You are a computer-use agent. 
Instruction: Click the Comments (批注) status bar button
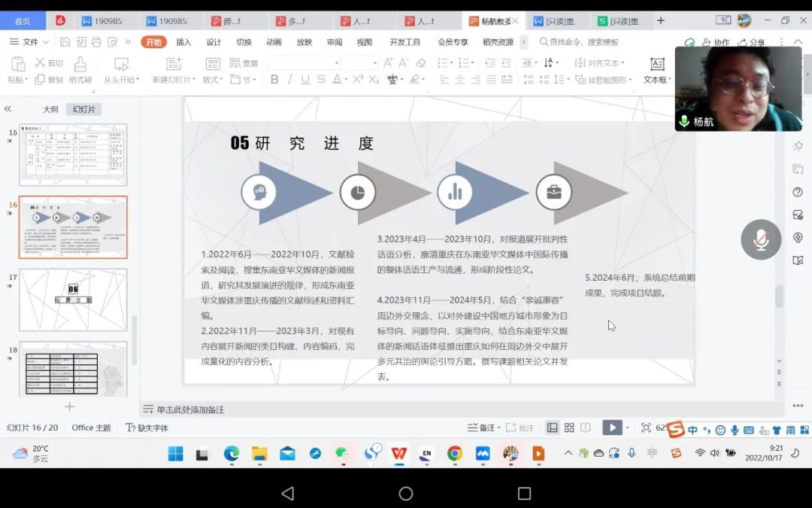520,427
